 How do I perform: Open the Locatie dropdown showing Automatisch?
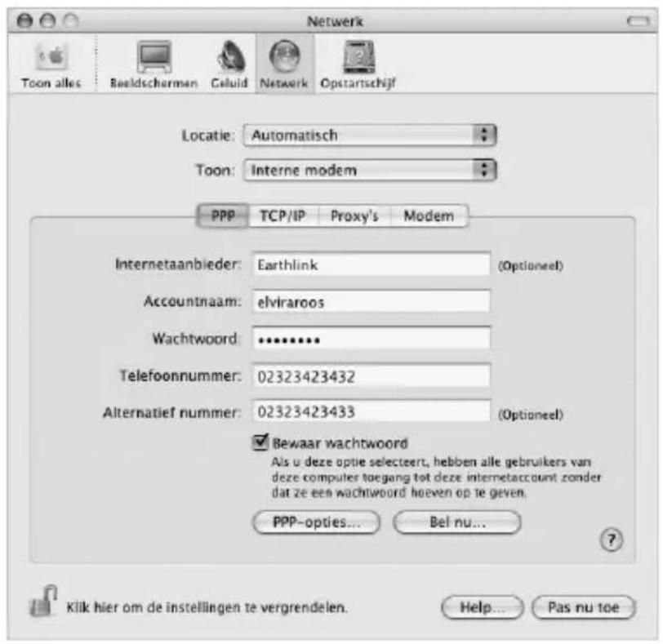pyautogui.click(x=370, y=135)
